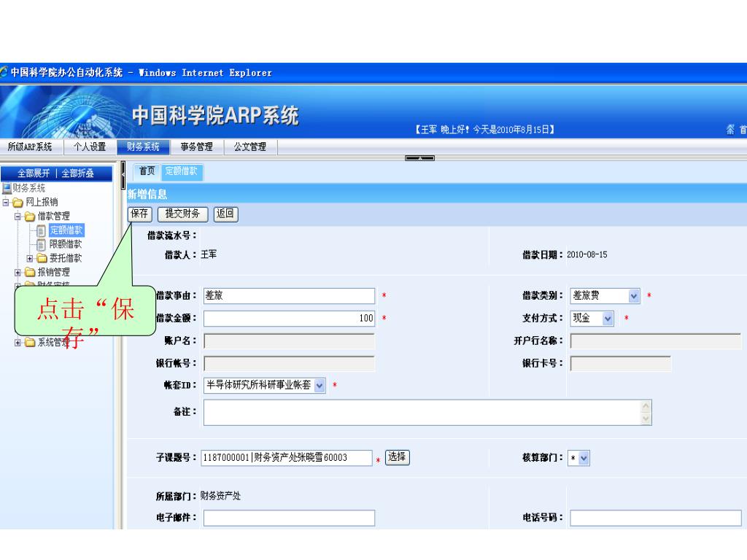Click the 银行帐号 field
The image size is (747, 560).
289,364
